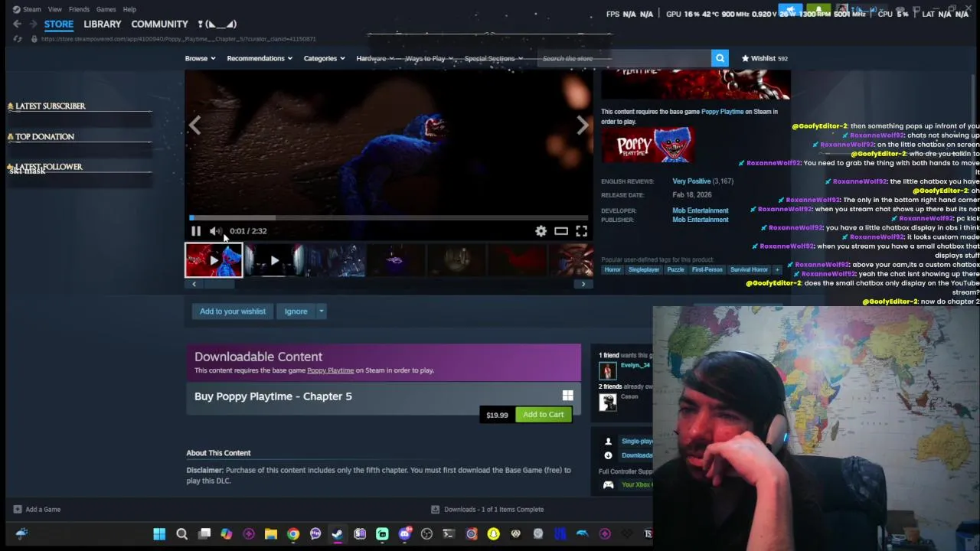Open the Wishlist star button
The height and width of the screenshot is (551, 980).
click(x=764, y=58)
